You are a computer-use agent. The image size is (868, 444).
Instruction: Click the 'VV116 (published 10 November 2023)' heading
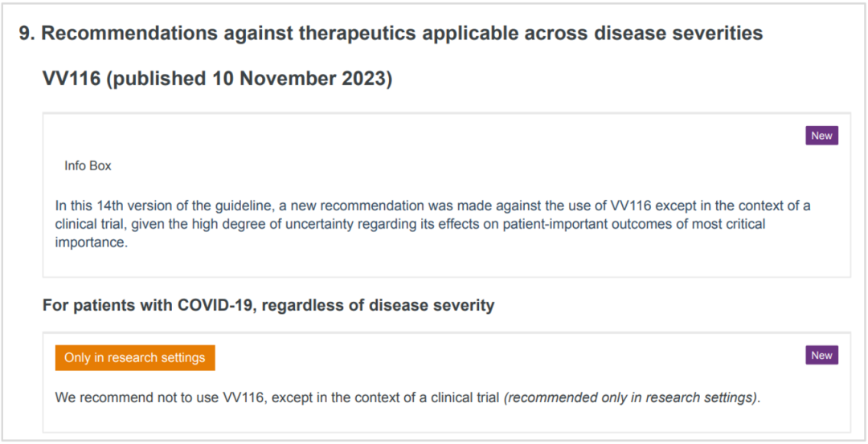[218, 79]
